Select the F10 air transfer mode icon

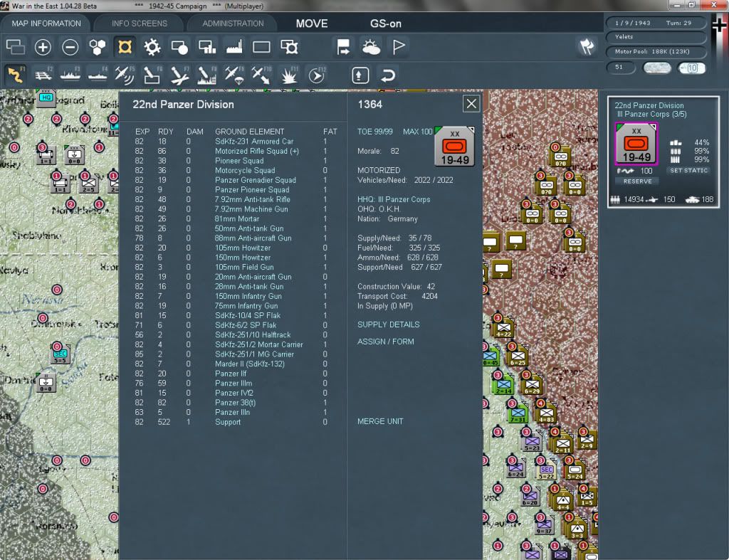[261, 75]
